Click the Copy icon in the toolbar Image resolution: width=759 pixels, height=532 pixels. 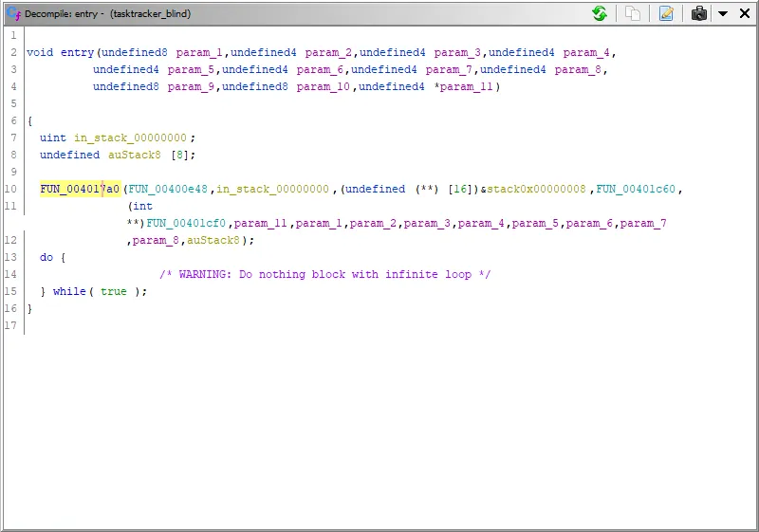632,13
